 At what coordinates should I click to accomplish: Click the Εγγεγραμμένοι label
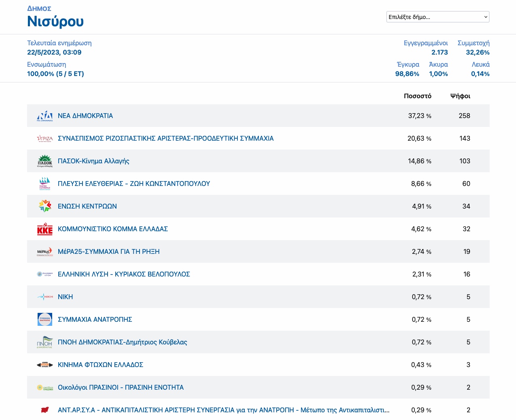[426, 43]
